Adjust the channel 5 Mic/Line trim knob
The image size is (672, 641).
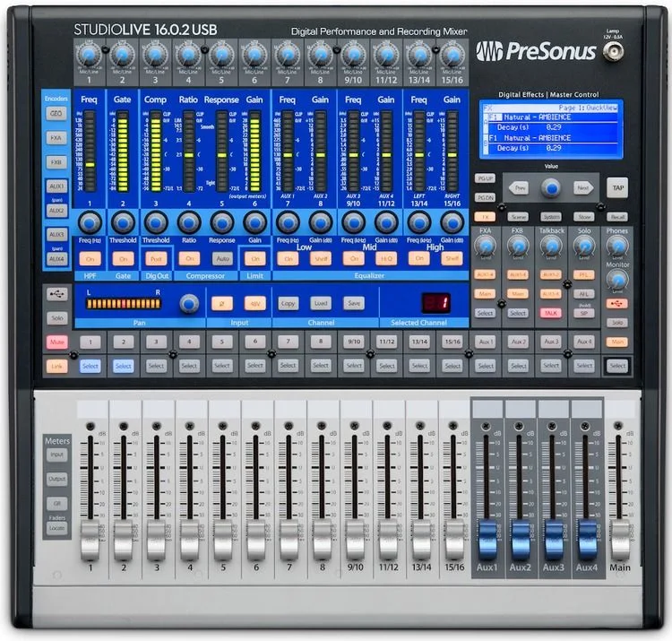(221, 55)
